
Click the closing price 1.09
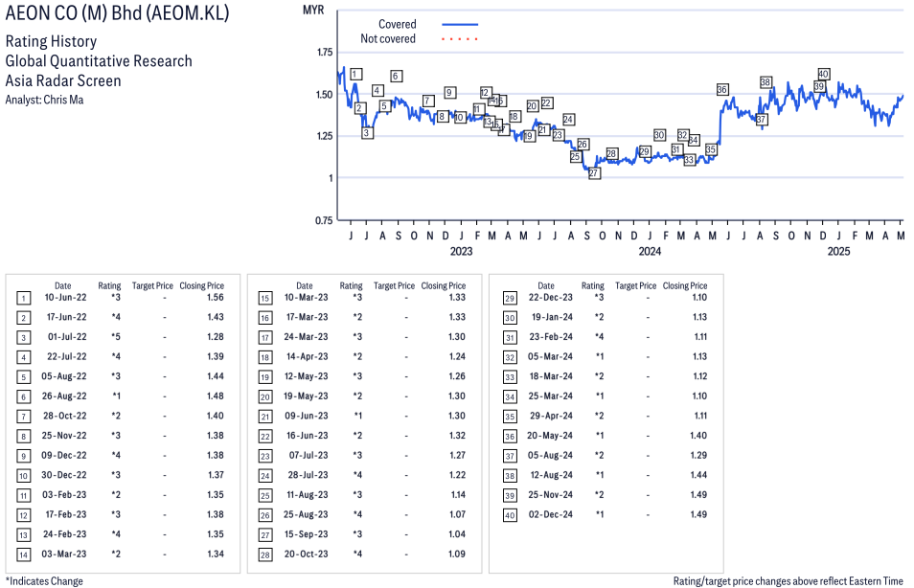coord(457,554)
